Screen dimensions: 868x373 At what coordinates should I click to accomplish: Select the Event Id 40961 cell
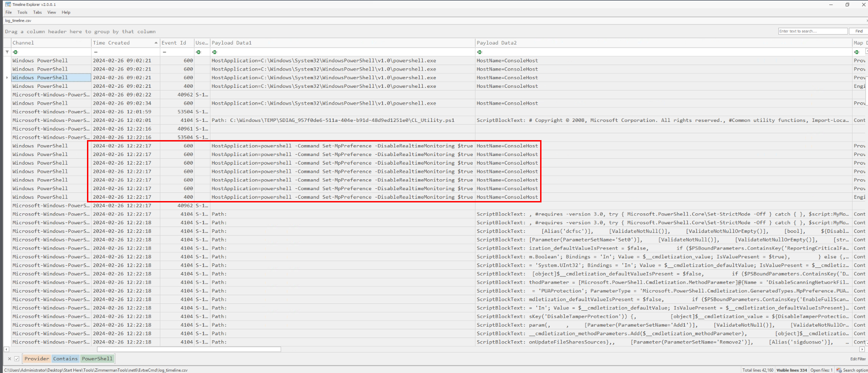coord(177,129)
